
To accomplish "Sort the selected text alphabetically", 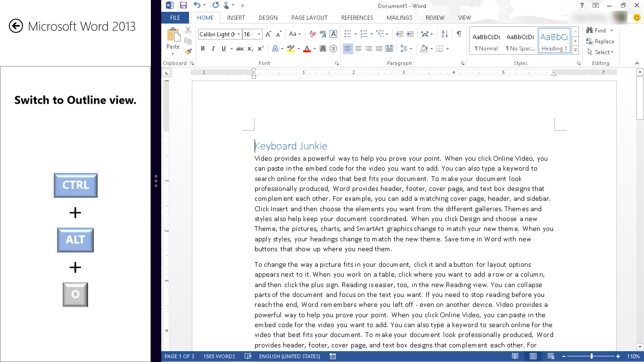I will tap(445, 34).
